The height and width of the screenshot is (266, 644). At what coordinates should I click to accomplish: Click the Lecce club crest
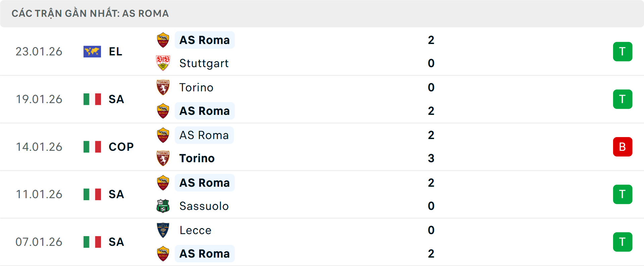163,230
